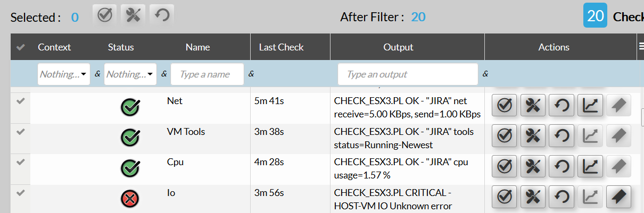Click the 'Type an output' filter box
The image size is (644, 213).
point(407,74)
